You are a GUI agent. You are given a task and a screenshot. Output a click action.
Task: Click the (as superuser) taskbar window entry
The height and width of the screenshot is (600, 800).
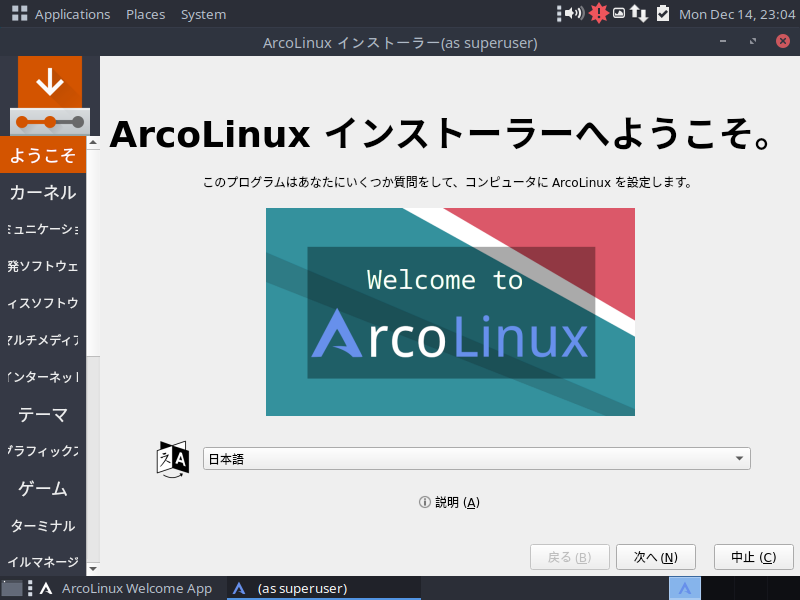click(323, 588)
